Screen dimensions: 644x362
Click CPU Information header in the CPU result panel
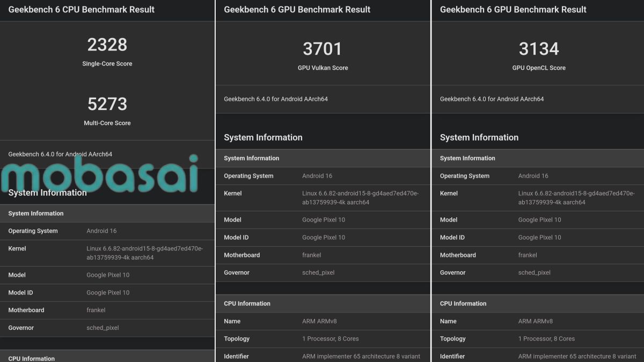point(32,358)
